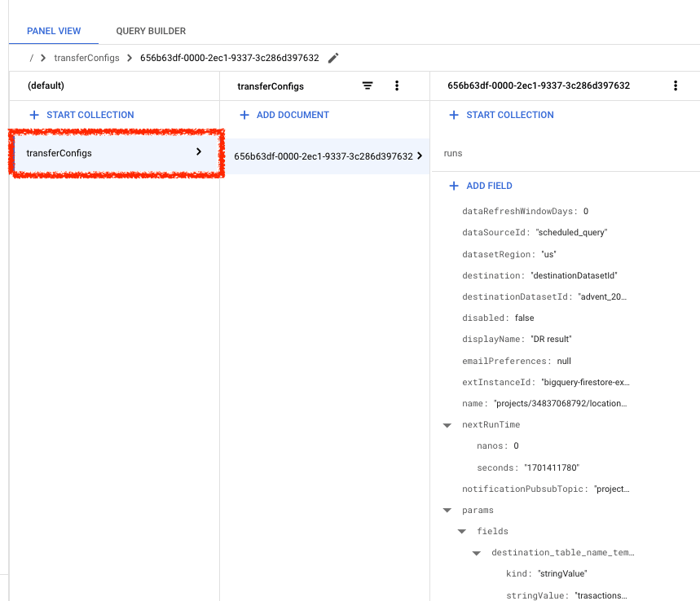Click the disabled: false field
The image size is (700, 601).
click(x=498, y=318)
